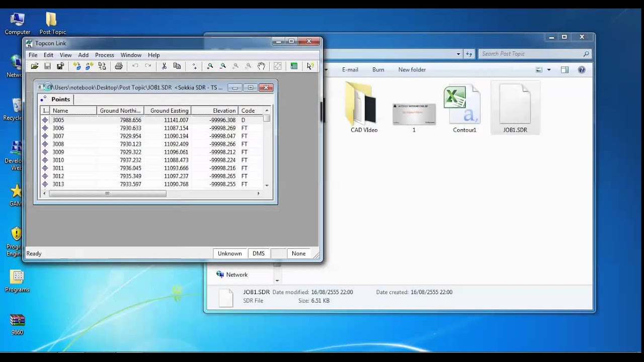
Task: Click the Explorer search box
Action: [x=534, y=54]
